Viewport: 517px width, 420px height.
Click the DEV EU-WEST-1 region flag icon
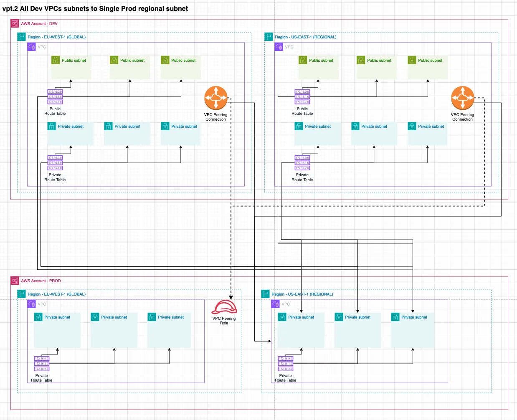(x=22, y=37)
